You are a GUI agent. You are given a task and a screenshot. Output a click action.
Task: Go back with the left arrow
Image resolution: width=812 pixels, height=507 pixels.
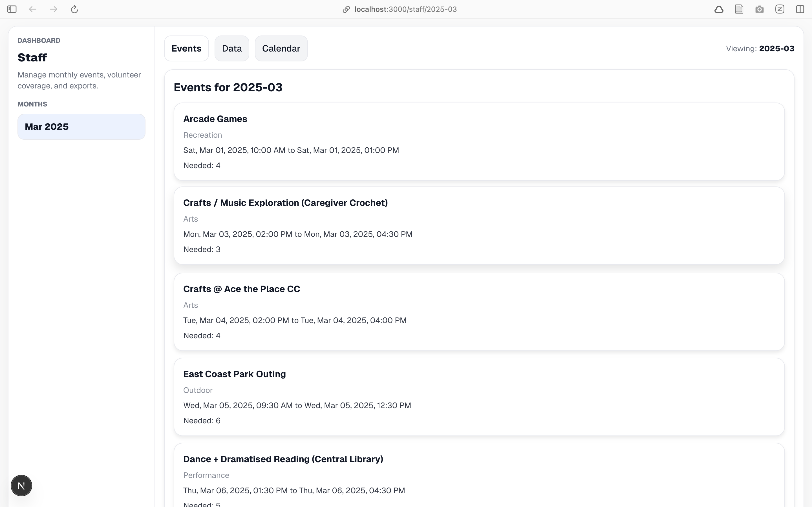(x=32, y=9)
